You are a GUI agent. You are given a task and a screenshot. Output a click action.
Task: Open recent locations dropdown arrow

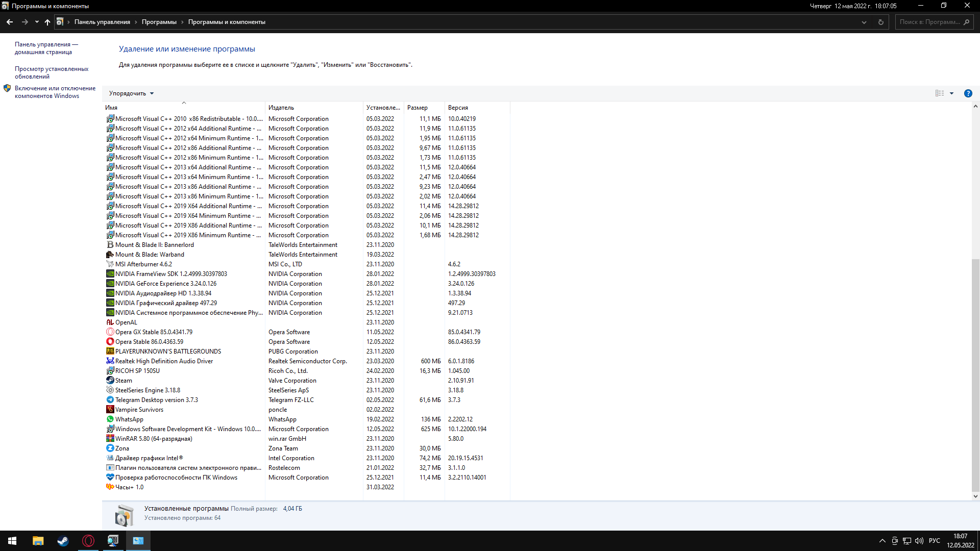[x=37, y=22]
